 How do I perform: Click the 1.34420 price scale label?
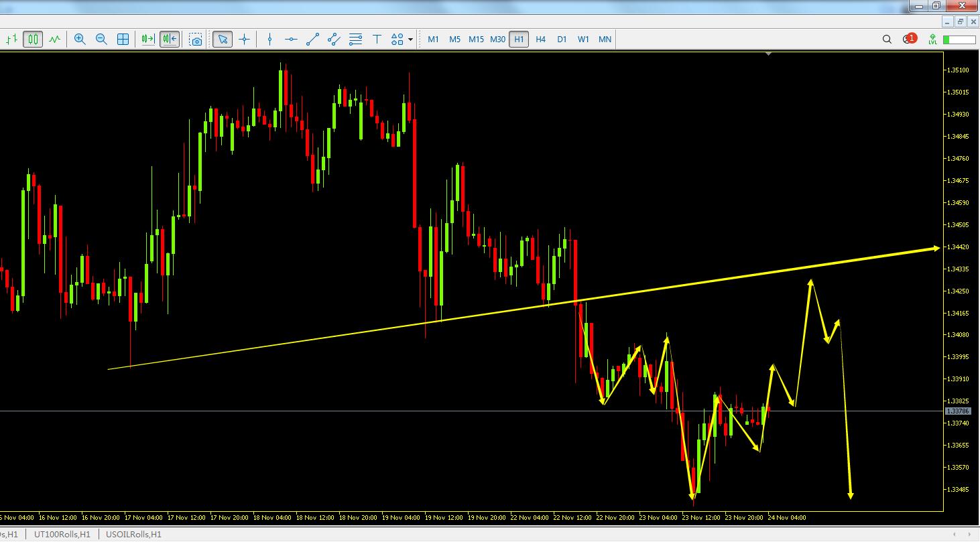[x=957, y=247]
